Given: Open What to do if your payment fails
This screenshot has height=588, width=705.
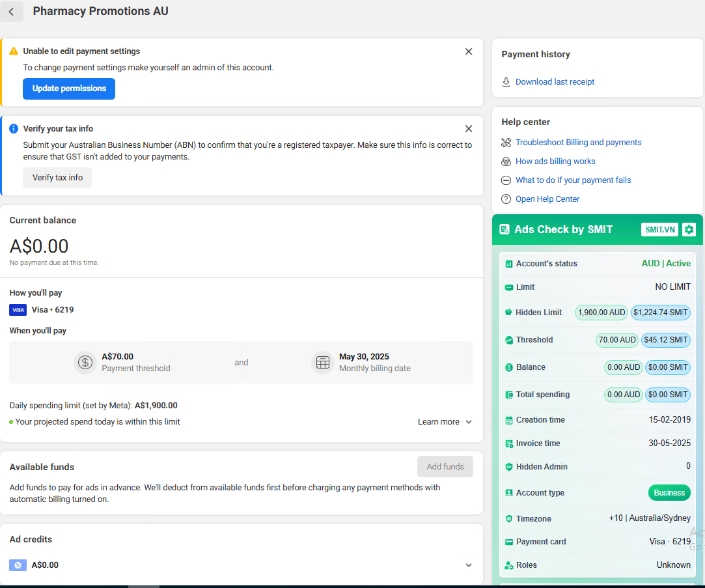Looking at the screenshot, I should pyautogui.click(x=574, y=180).
